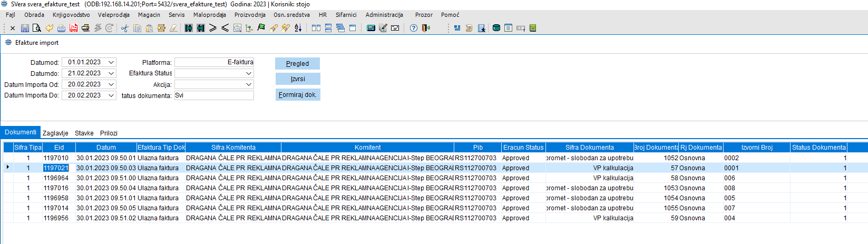
Task: Select row with Eid 1196964
Action: (56, 178)
